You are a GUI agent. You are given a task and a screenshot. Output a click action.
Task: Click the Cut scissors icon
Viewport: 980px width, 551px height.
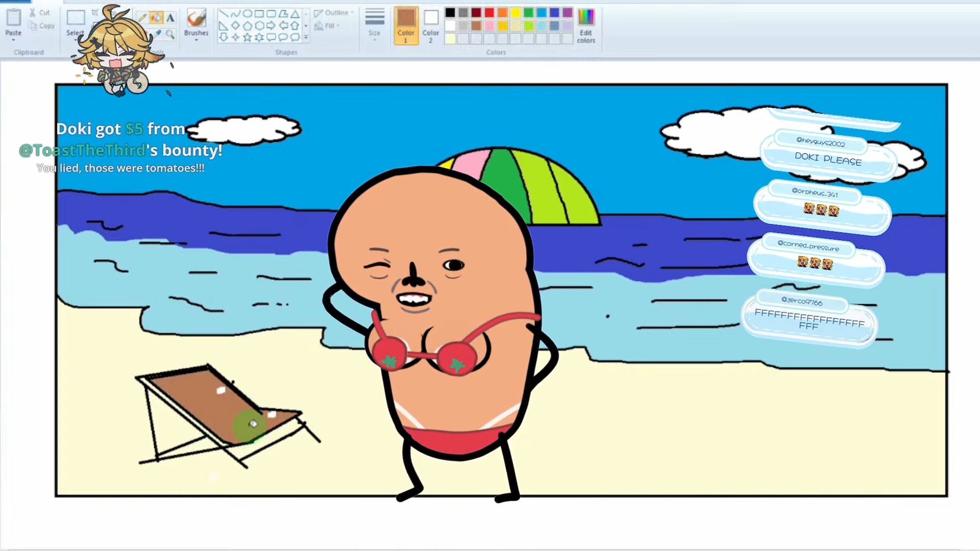pyautogui.click(x=33, y=12)
